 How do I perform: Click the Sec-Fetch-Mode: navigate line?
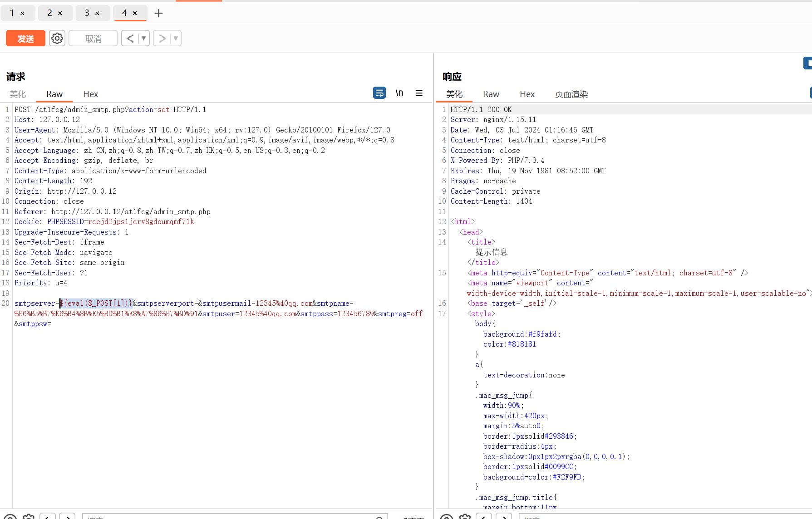click(64, 252)
